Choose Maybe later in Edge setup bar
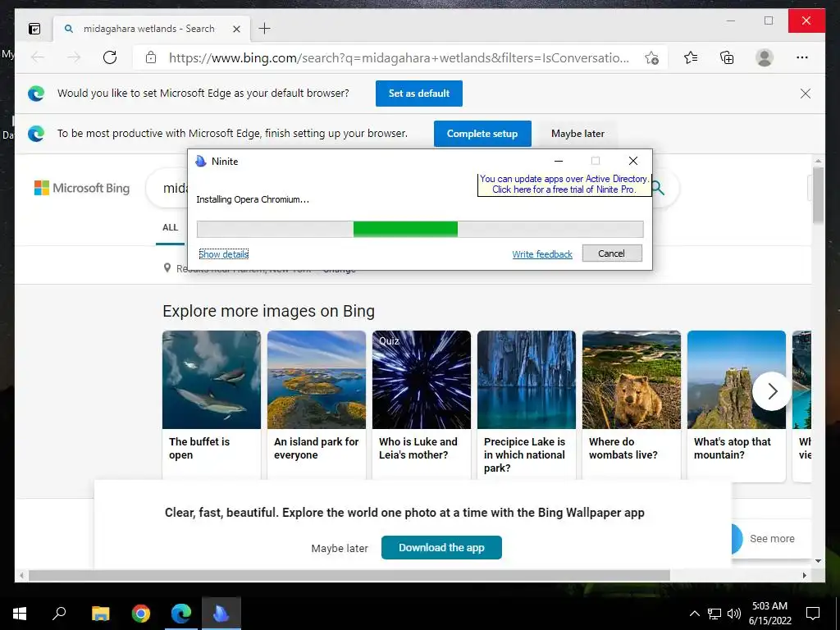This screenshot has height=630, width=840. click(577, 134)
